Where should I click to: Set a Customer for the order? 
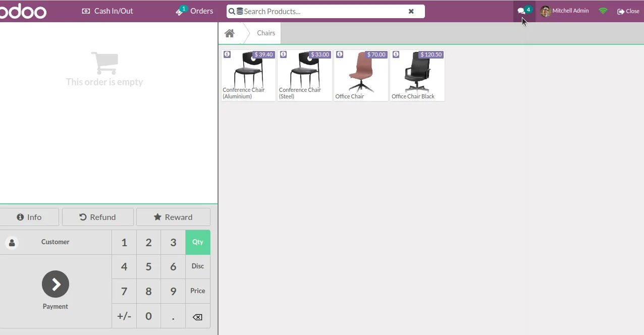56,242
